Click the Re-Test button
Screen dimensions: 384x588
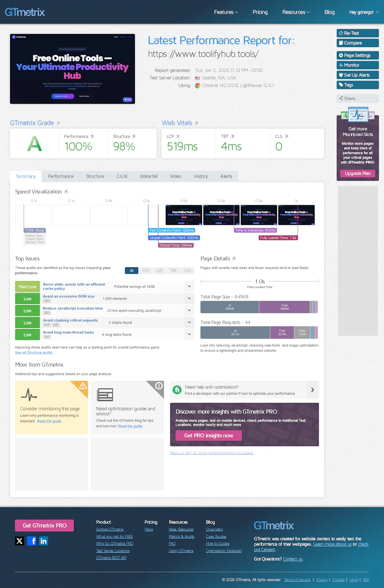(x=358, y=33)
